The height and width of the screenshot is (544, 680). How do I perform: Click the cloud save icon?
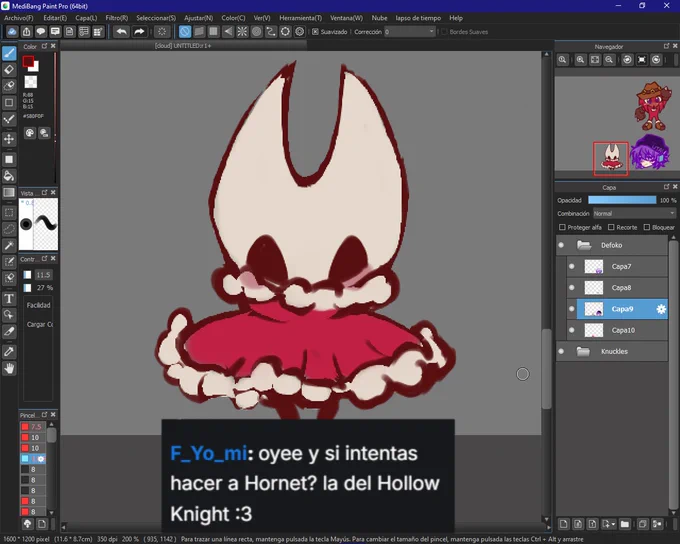pyautogui.click(x=12, y=32)
